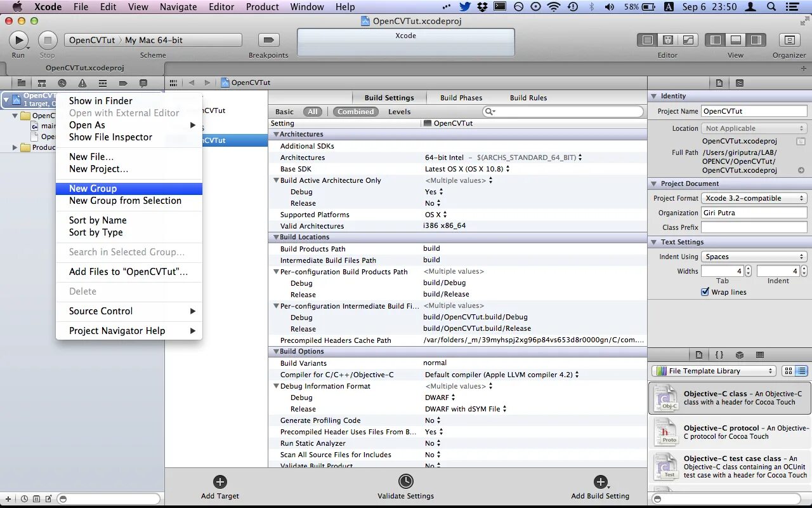Switch library to icon grid view
812x508 pixels.
789,371
